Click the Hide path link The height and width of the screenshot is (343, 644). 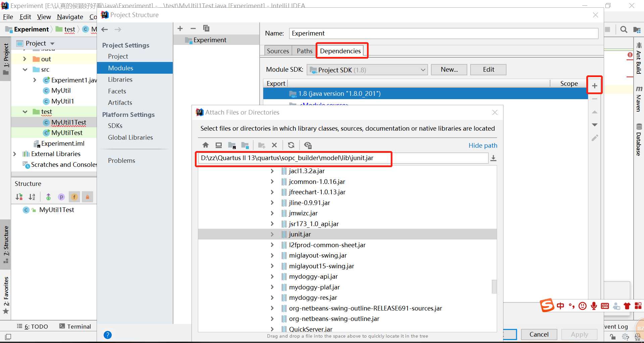483,145
